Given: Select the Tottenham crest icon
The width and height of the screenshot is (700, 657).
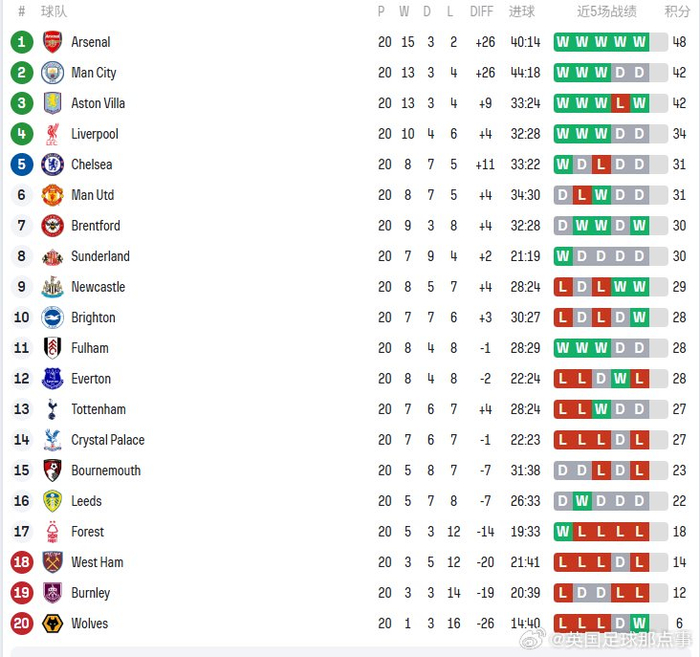Looking at the screenshot, I should coord(52,409).
